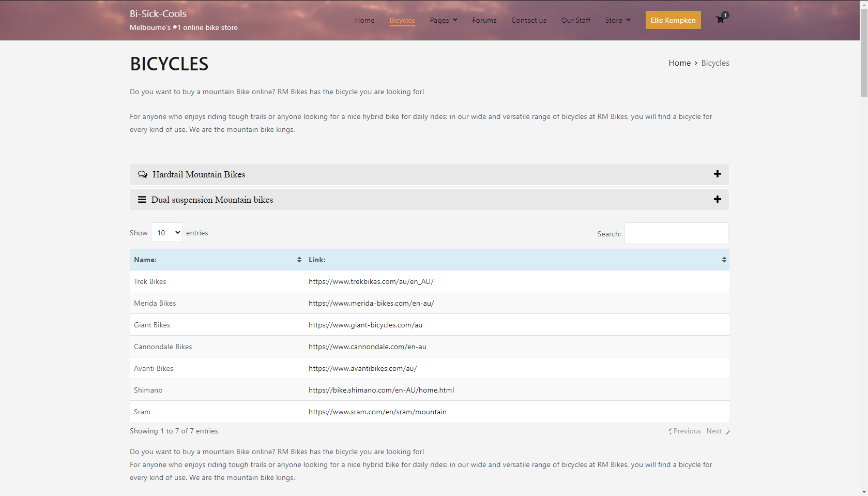Expand Dual suspension Mountain bikes plus icon
868x496 pixels.
(x=718, y=199)
